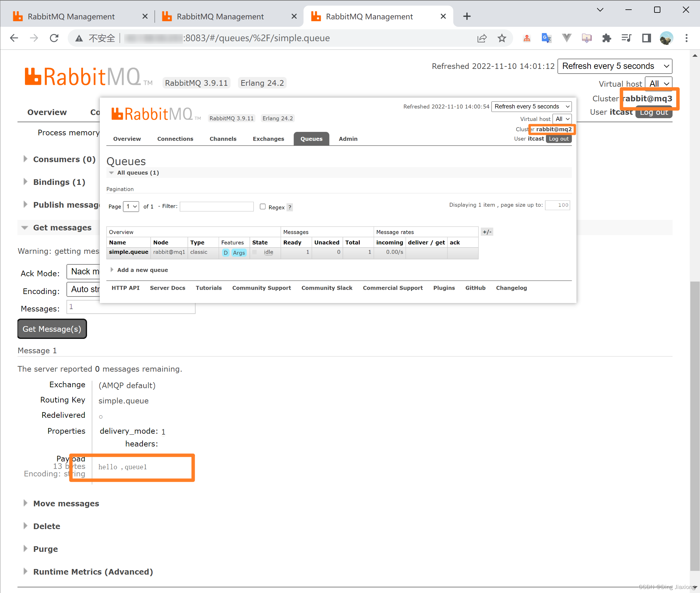700x593 pixels.
Task: Open the Admin tab
Action: click(348, 139)
